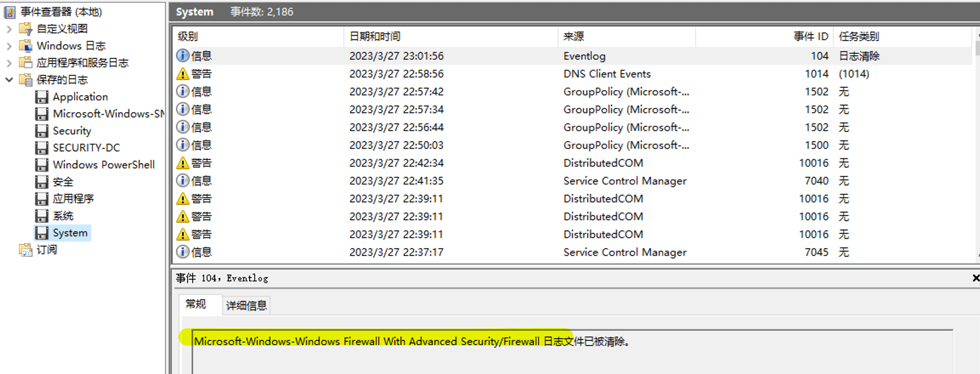Sort events by 事件 ID column header
This screenshot has width=980, height=374.
[810, 37]
